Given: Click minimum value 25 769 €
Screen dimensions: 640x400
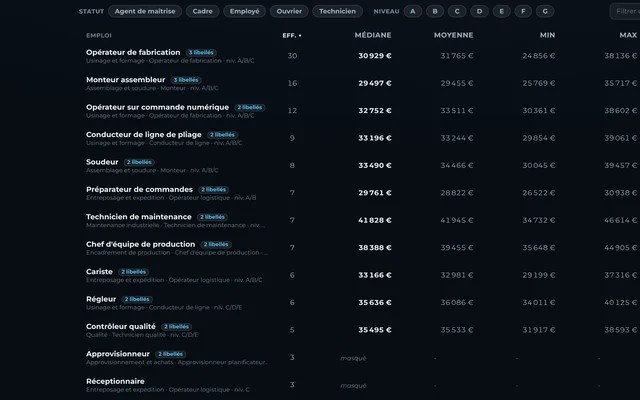Looking at the screenshot, I should pos(539,83).
